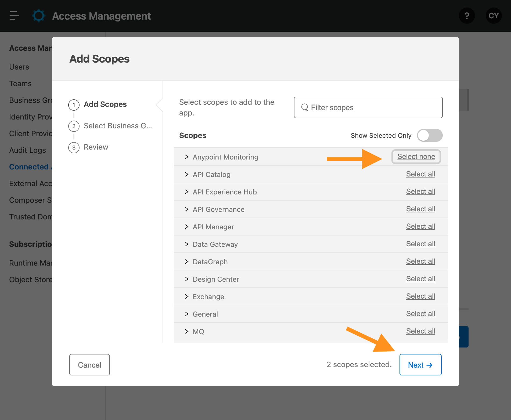This screenshot has width=511, height=420.
Task: Open Identity Providers in the sidebar
Action: click(x=31, y=117)
